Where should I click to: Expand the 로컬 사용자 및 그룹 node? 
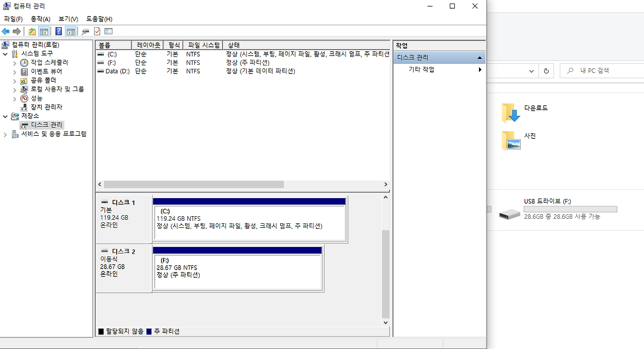[x=15, y=90]
